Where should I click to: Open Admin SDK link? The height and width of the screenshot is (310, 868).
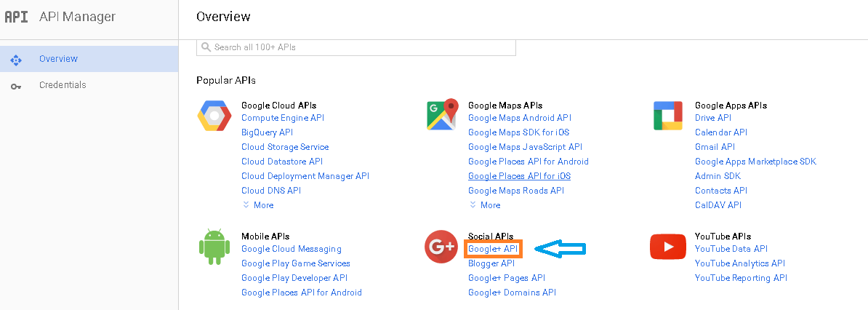click(718, 176)
